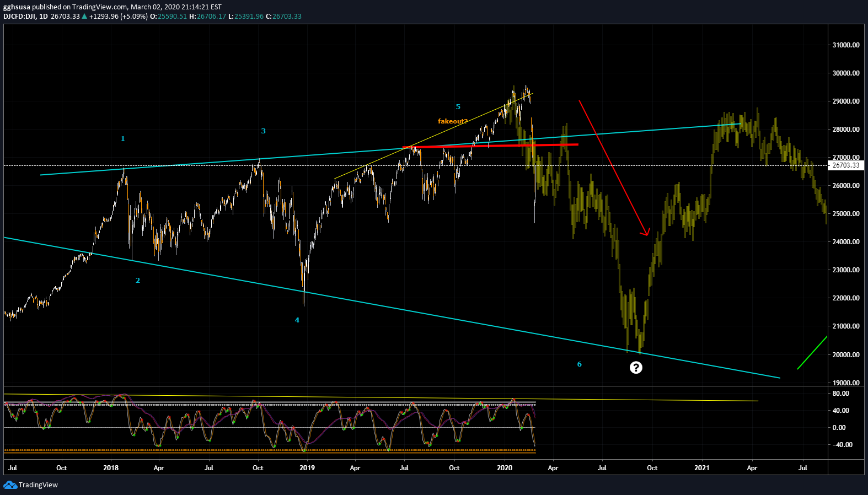The image size is (868, 495).
Task: Click the orange 'fakeout?' annotation
Action: click(x=453, y=121)
